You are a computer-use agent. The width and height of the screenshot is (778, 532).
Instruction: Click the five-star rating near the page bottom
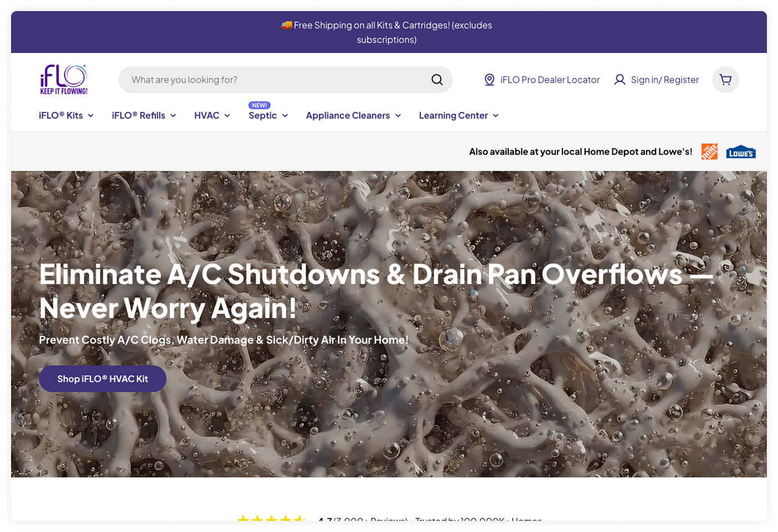pyautogui.click(x=273, y=520)
